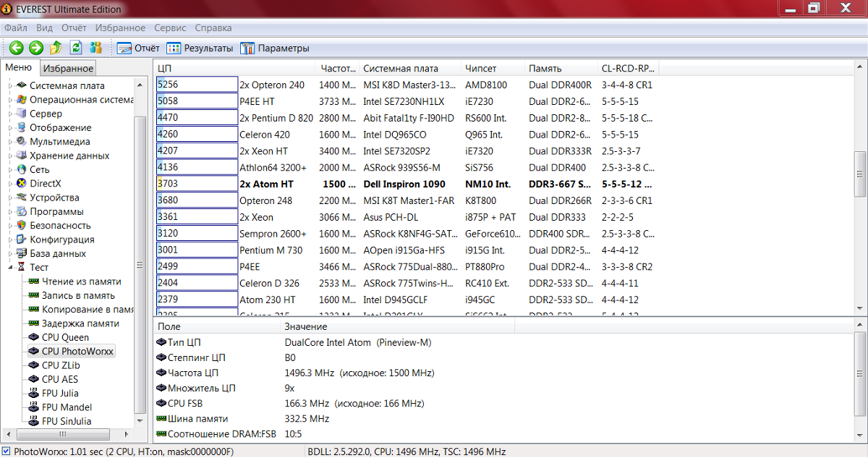Select the Celeron 420 result row
This screenshot has width=868, height=458.
click(407, 134)
